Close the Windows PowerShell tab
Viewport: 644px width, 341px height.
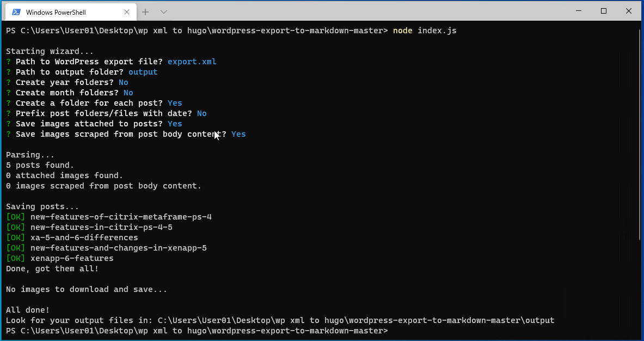127,11
